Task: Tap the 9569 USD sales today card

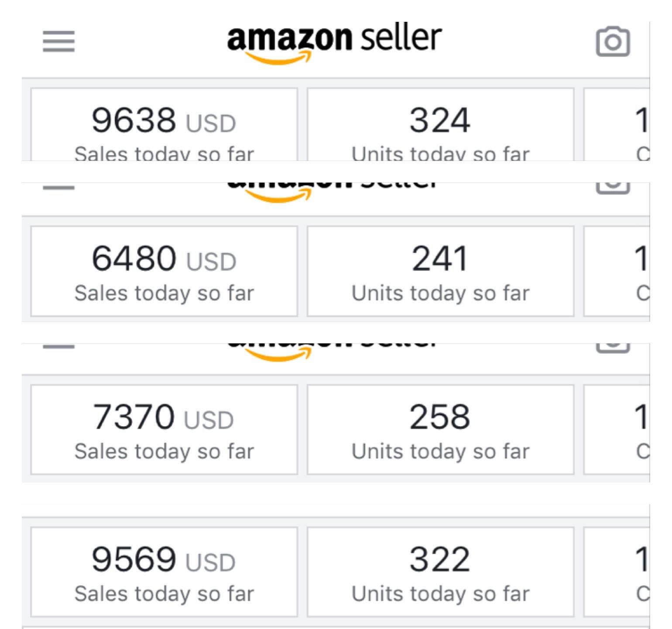Action: [164, 572]
